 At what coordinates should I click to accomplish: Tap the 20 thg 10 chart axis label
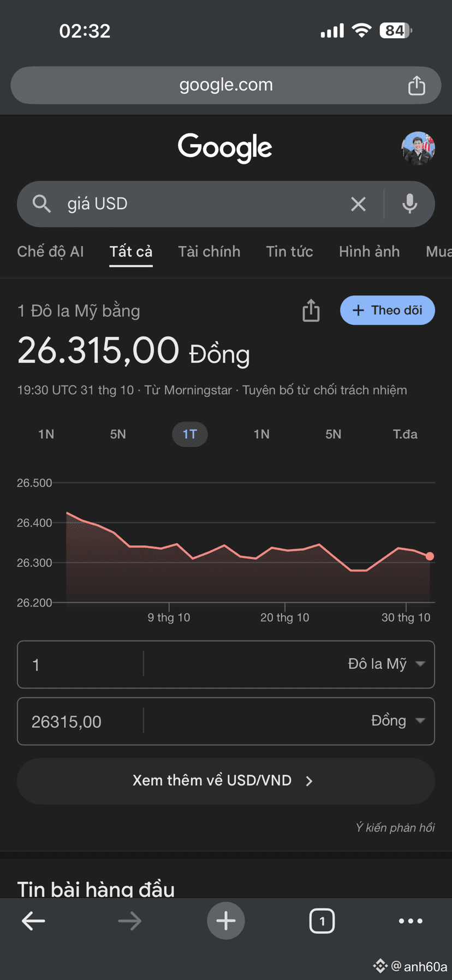tap(284, 617)
